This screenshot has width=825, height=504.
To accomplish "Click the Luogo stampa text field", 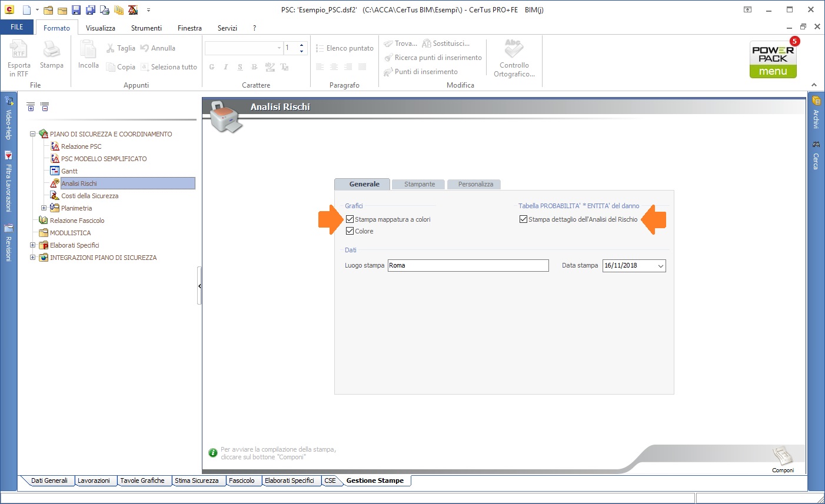I will [x=468, y=266].
